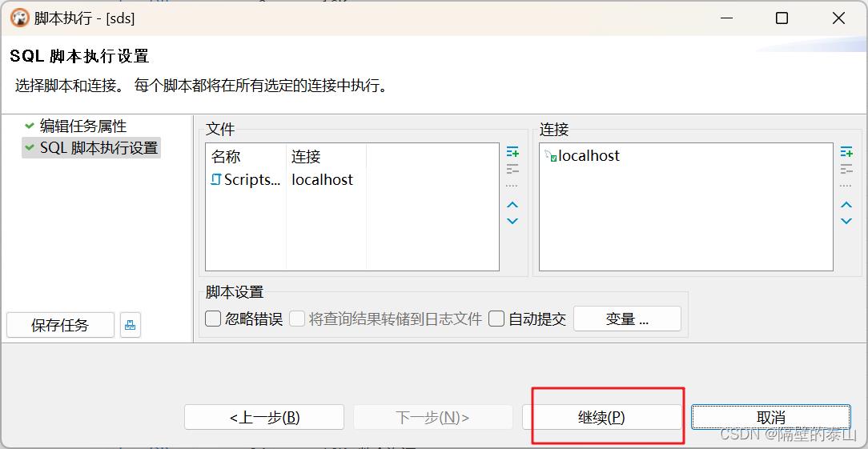Viewport: 868px width, 449px height.
Task: Click remove connection icon beside connection list
Action: click(846, 169)
